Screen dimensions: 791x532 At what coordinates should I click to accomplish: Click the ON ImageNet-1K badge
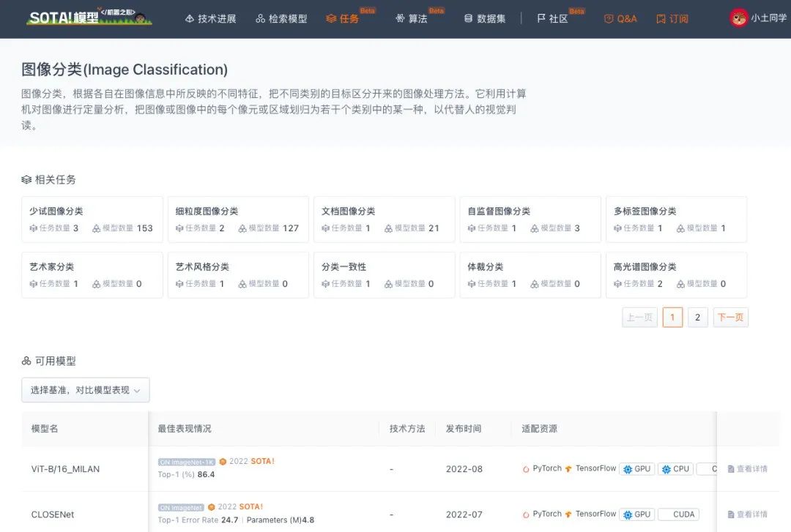coord(187,462)
